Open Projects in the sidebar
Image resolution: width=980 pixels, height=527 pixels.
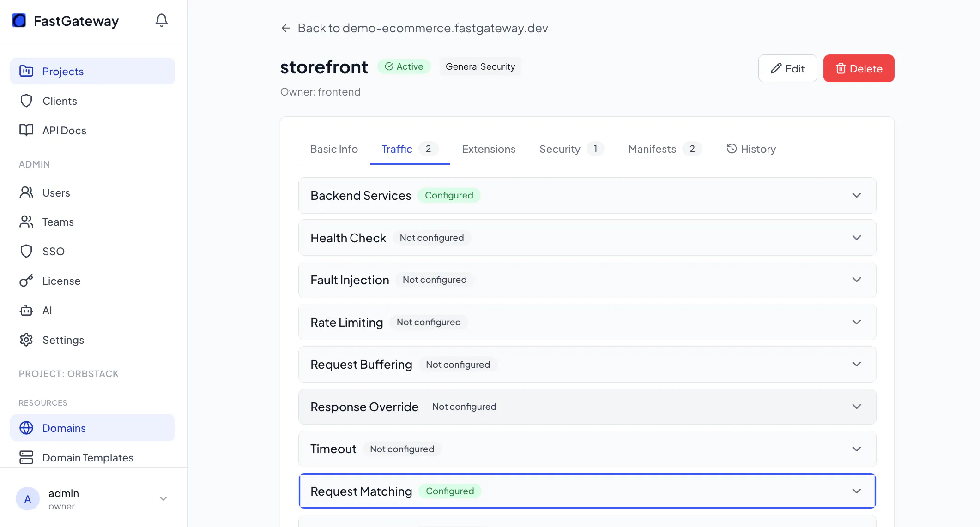tap(92, 71)
